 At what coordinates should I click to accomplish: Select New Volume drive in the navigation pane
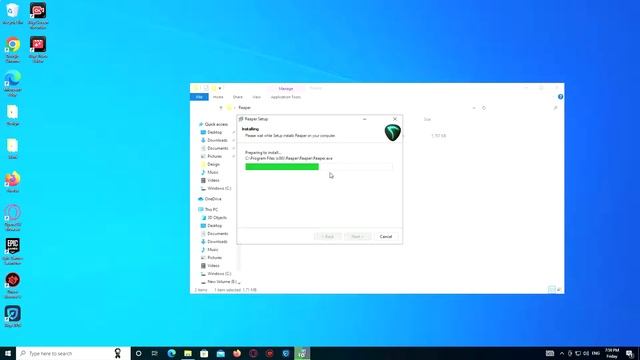[219, 282]
